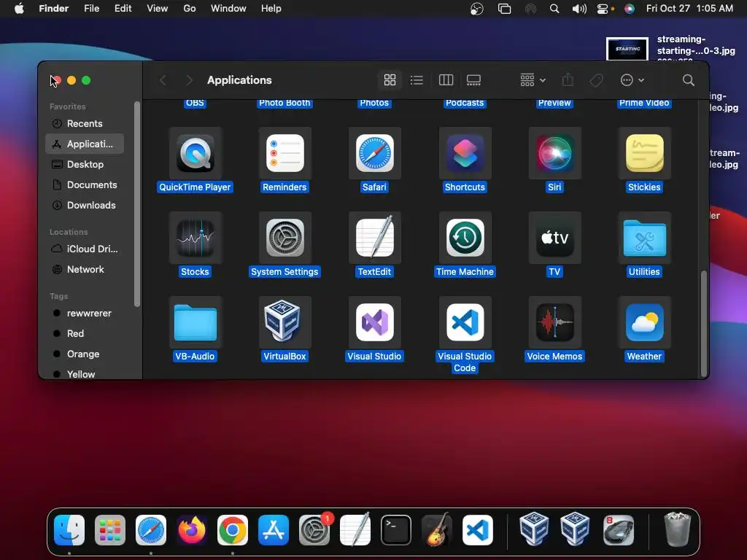747x560 pixels.
Task: Open the File menu
Action: [91, 9]
